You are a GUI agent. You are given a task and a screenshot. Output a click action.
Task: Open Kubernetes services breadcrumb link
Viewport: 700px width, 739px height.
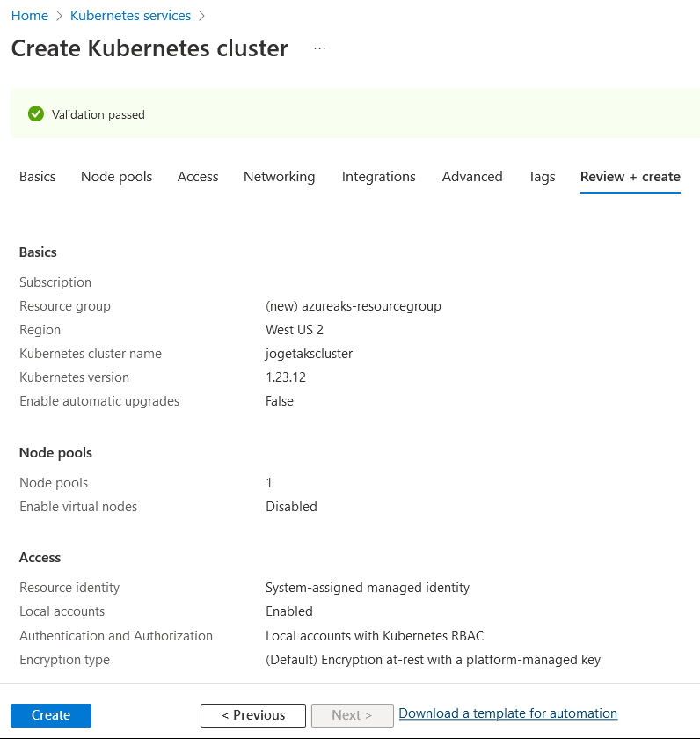(130, 16)
